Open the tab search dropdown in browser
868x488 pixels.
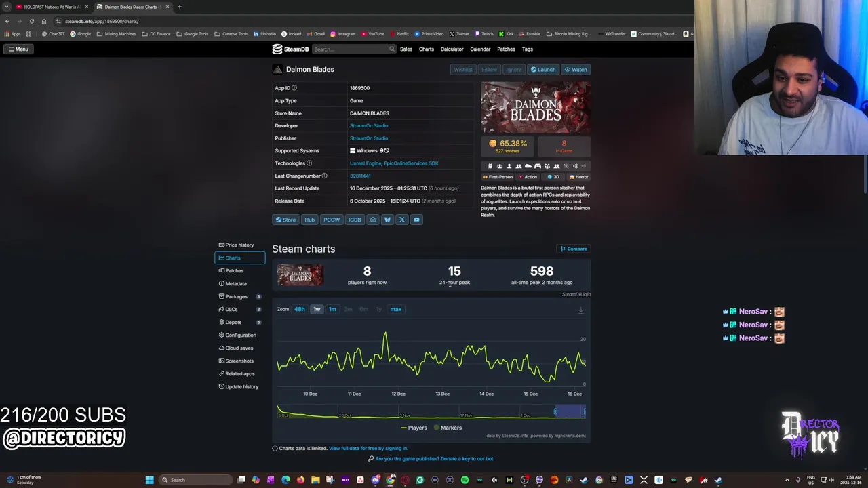(x=7, y=7)
